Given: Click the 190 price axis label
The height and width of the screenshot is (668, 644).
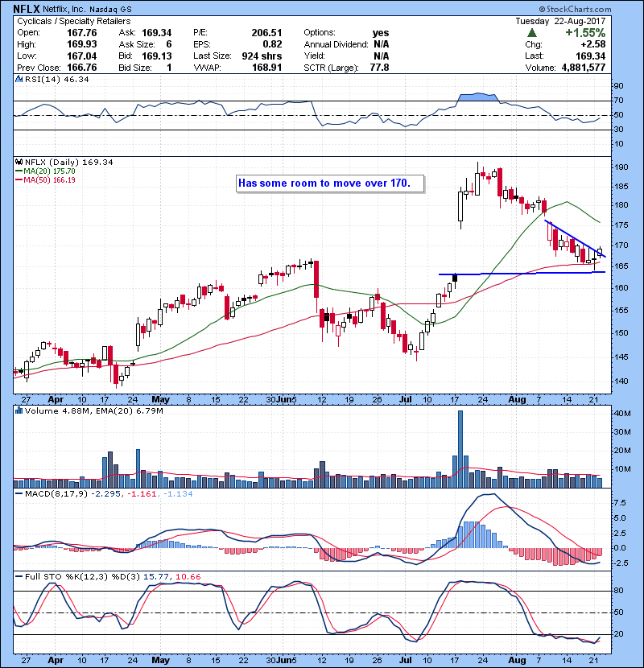Looking at the screenshot, I should click(x=621, y=167).
